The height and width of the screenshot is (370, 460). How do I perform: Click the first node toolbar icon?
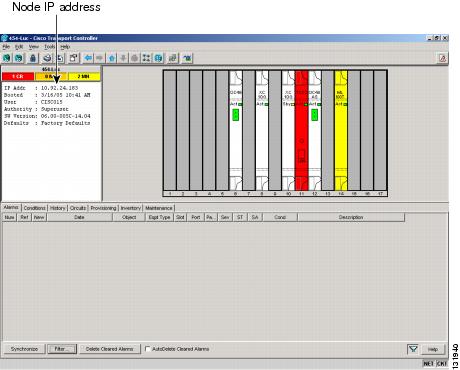pyautogui.click(x=7, y=58)
